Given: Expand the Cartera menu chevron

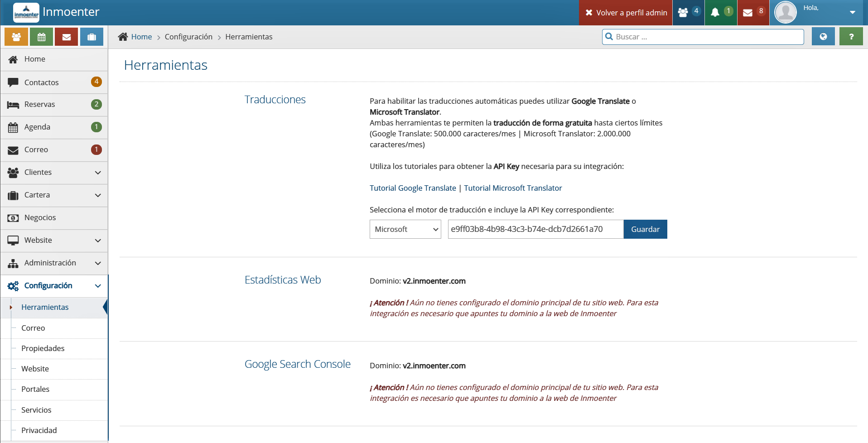Looking at the screenshot, I should (x=98, y=195).
